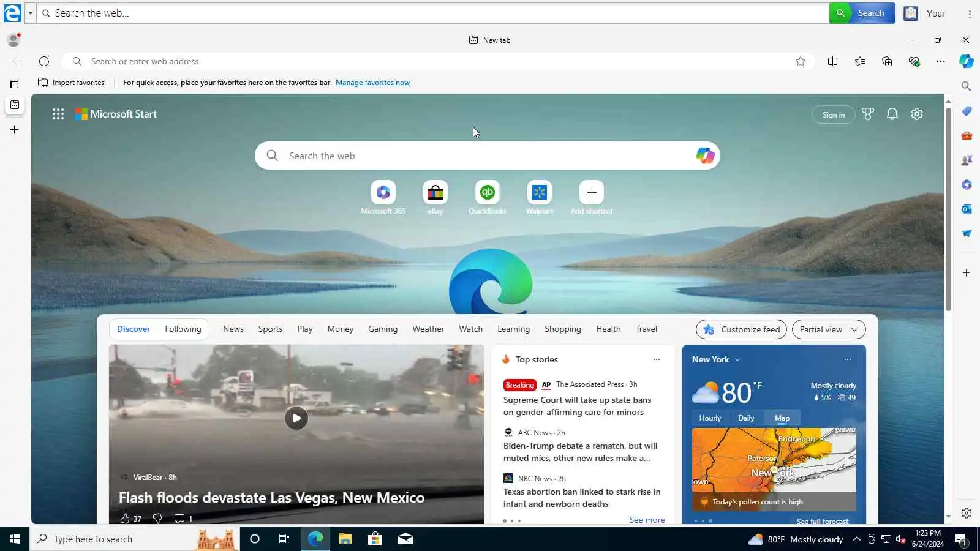Image resolution: width=980 pixels, height=551 pixels.
Task: Open sidebar settings gear at bottom
Action: pos(966,513)
